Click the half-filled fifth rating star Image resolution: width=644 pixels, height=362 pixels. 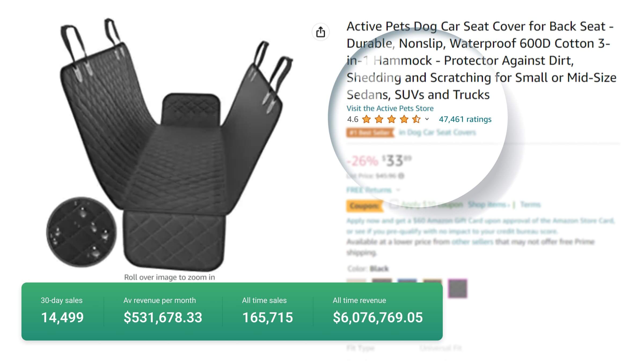[x=416, y=119]
